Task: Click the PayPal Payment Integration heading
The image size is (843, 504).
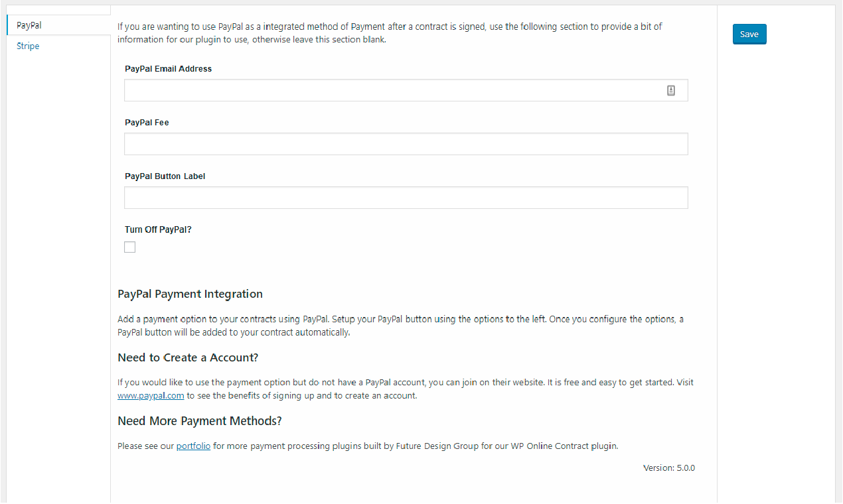Action: (x=190, y=294)
